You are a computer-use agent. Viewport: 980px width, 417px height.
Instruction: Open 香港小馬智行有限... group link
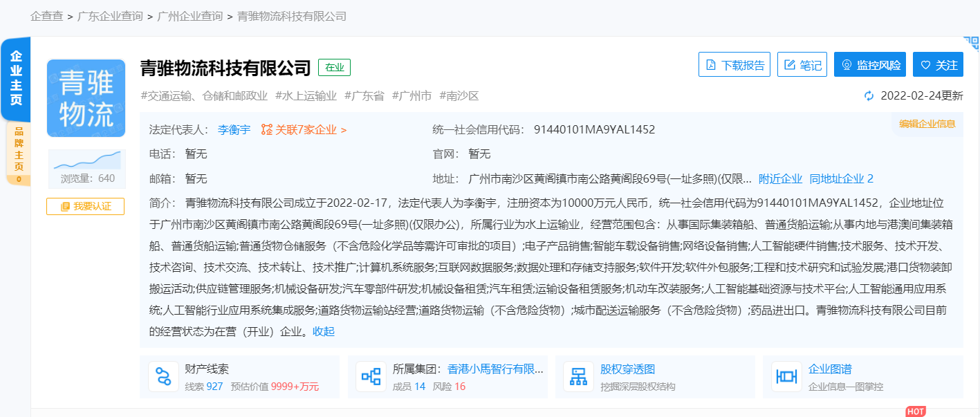pos(496,369)
